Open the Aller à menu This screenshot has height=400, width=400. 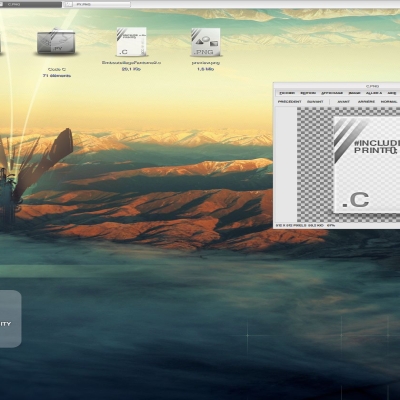pyautogui.click(x=374, y=93)
